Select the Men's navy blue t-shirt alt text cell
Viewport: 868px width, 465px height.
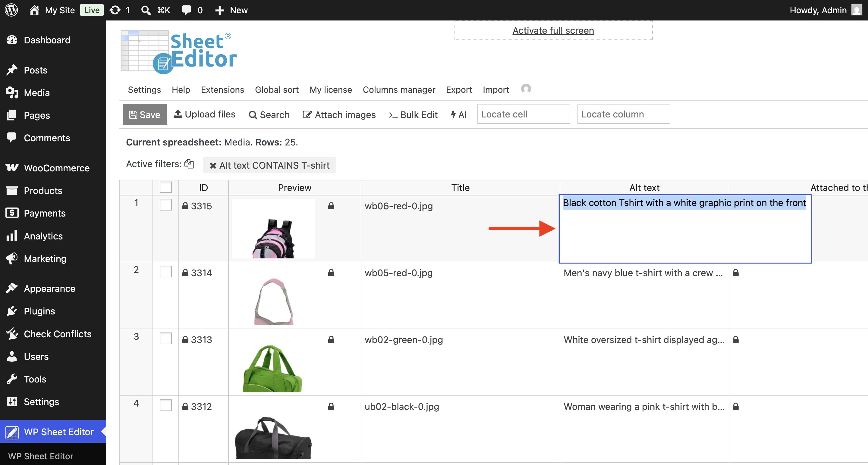pyautogui.click(x=644, y=295)
